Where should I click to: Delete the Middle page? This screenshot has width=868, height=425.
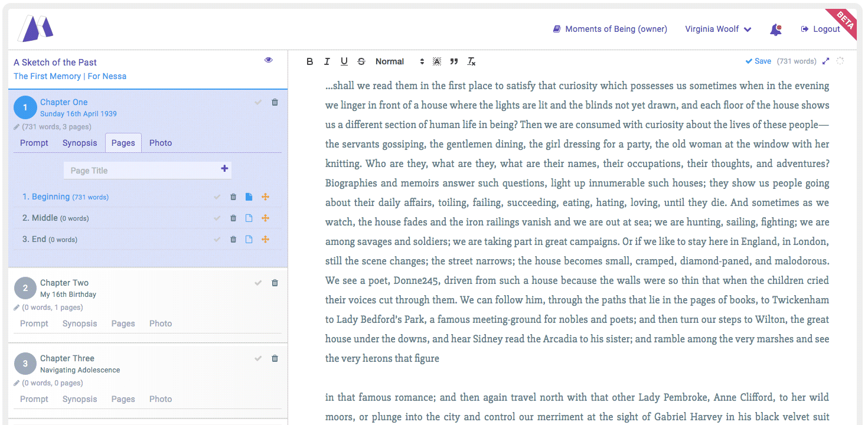coord(233,218)
